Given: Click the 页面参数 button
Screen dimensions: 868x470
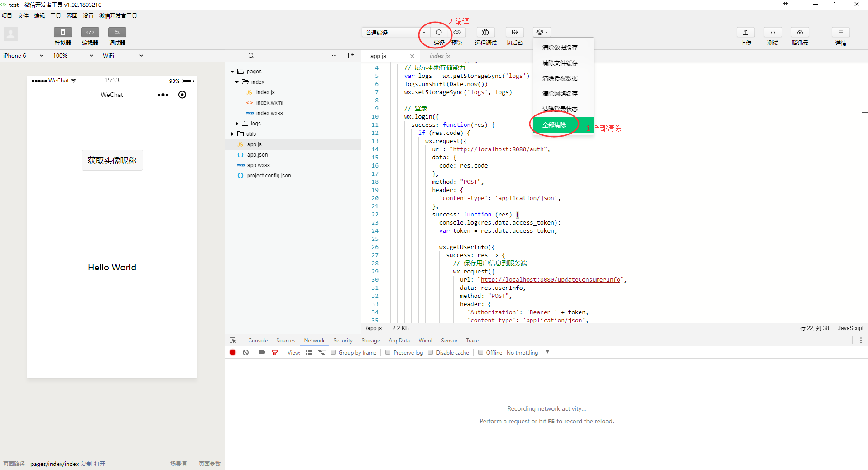Looking at the screenshot, I should click(210, 464).
